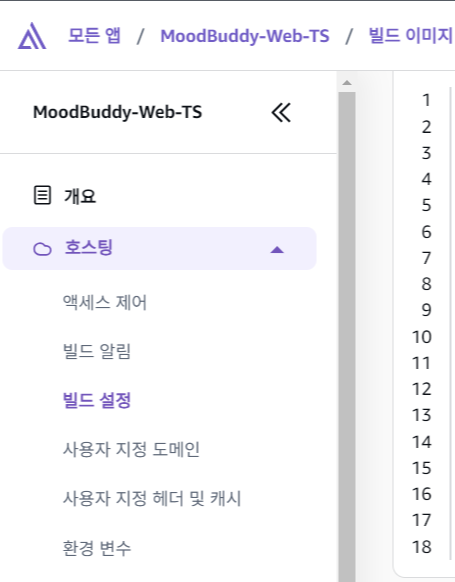Click line number 5 in editor
Image resolution: width=455 pixels, height=582 pixels.
[426, 205]
